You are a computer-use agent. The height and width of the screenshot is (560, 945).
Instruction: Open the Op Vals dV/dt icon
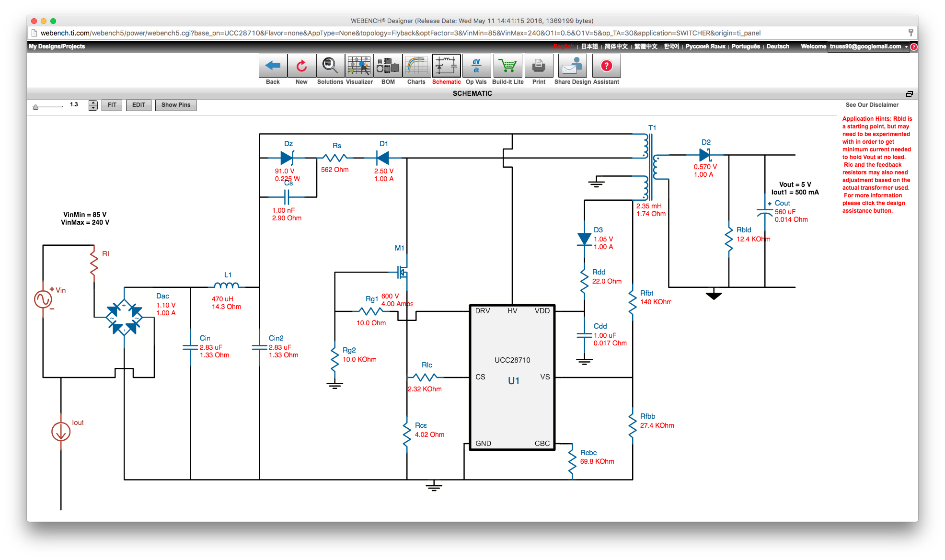click(x=476, y=66)
